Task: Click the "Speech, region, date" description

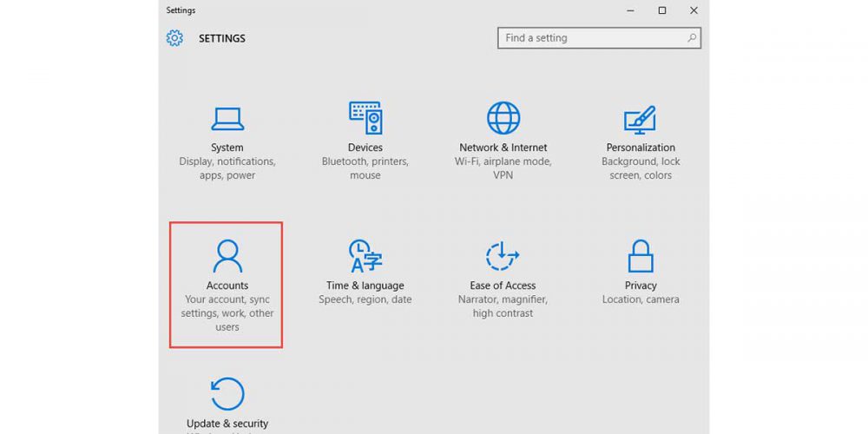Action: click(x=365, y=299)
